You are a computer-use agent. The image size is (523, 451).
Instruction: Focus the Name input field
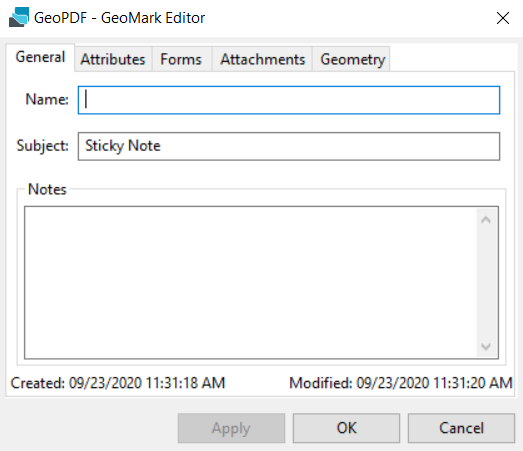(289, 100)
